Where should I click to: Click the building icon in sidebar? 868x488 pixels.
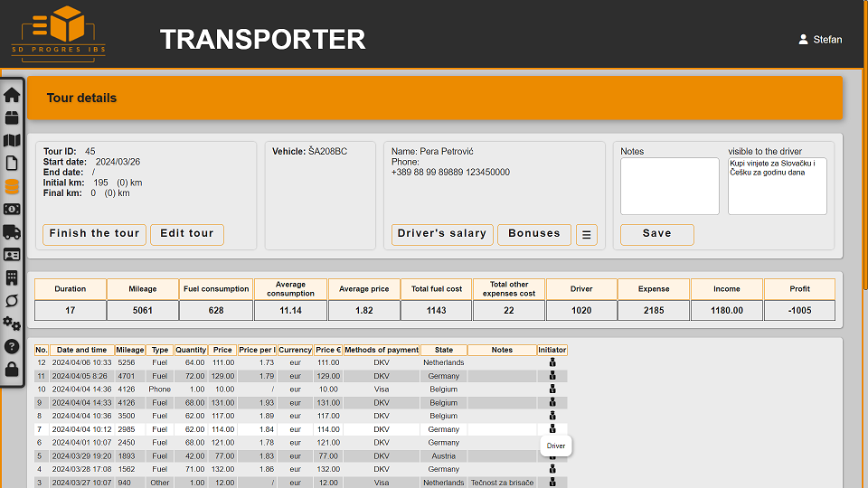(x=12, y=277)
